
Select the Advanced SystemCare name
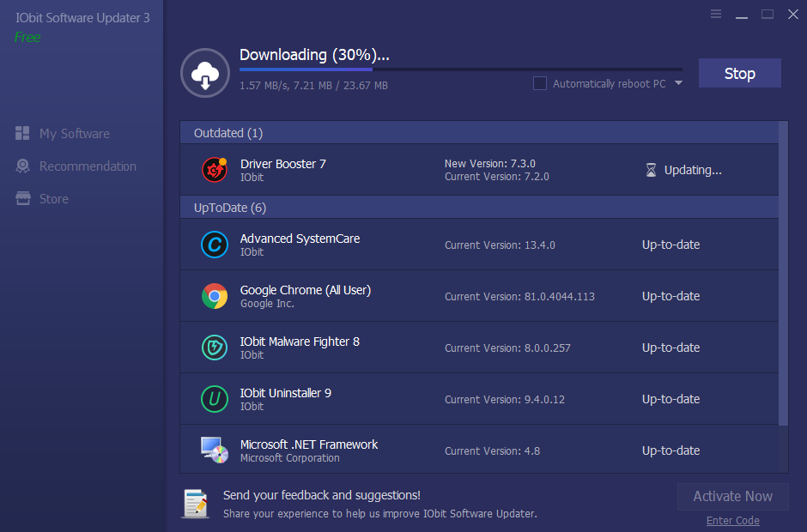pyautogui.click(x=300, y=239)
